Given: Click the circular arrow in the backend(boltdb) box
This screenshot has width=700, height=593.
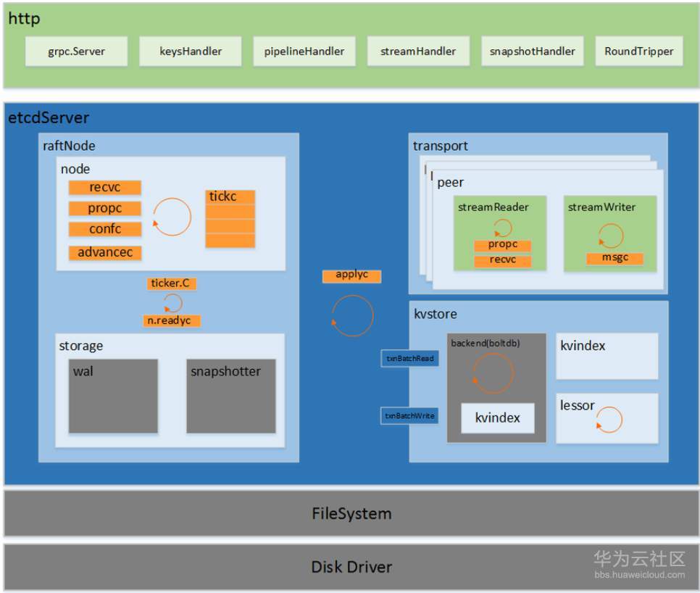Looking at the screenshot, I should (x=493, y=373).
